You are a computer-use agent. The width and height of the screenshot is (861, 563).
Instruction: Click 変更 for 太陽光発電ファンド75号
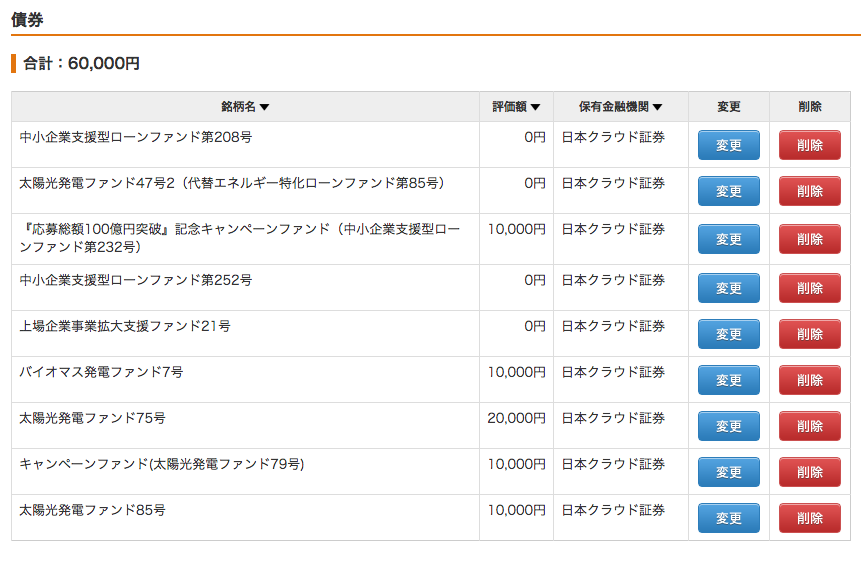[729, 426]
